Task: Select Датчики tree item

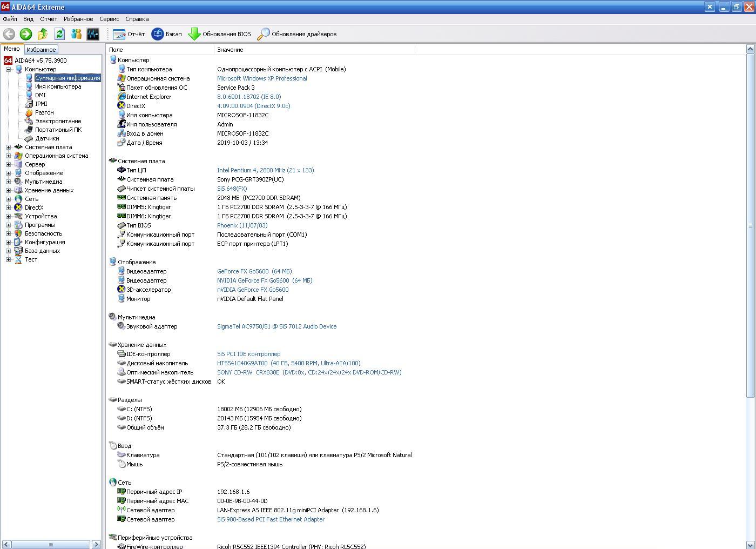Action: point(47,138)
